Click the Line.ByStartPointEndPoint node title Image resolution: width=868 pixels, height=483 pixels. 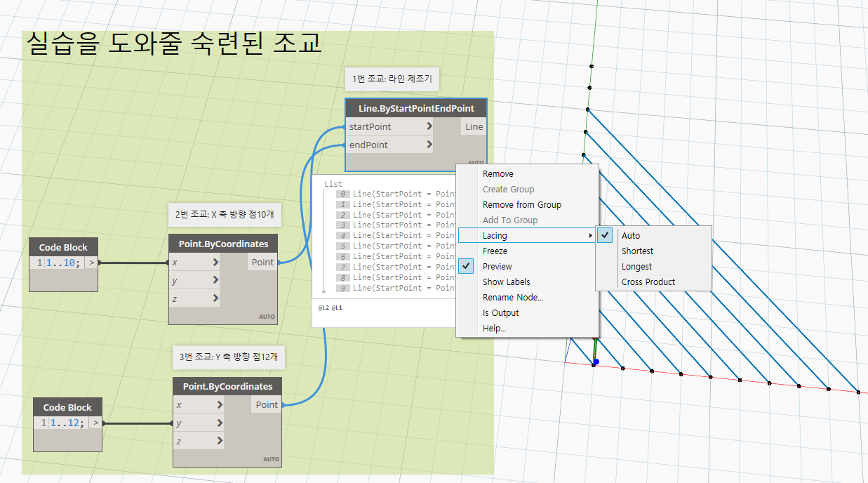[416, 108]
